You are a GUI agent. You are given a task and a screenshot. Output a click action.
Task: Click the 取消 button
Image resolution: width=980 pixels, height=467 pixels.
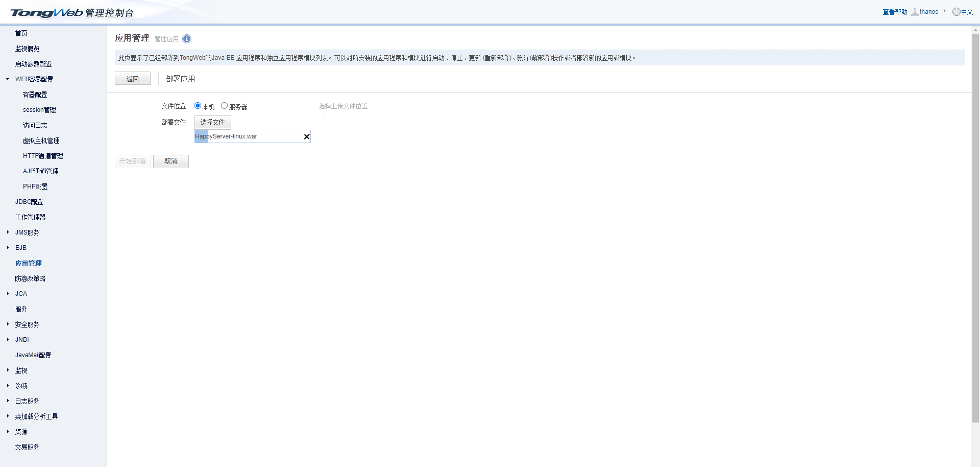click(171, 161)
